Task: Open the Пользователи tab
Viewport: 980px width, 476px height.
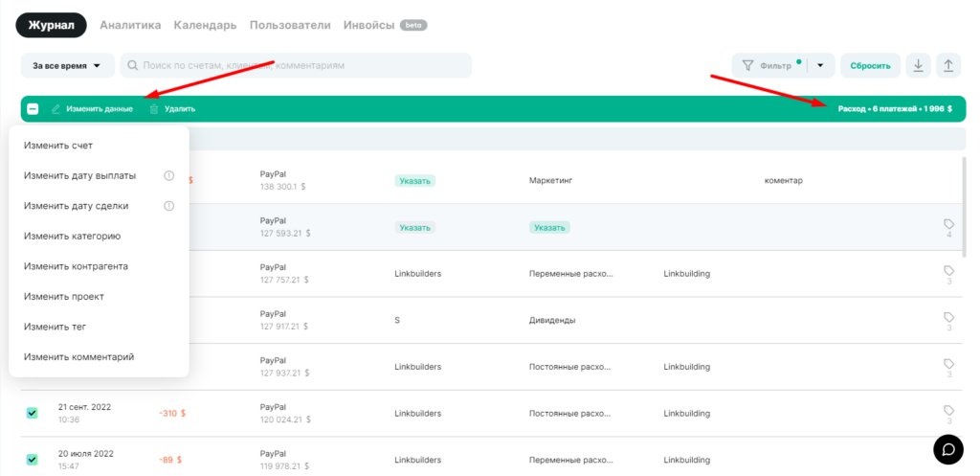Action: coord(290,26)
